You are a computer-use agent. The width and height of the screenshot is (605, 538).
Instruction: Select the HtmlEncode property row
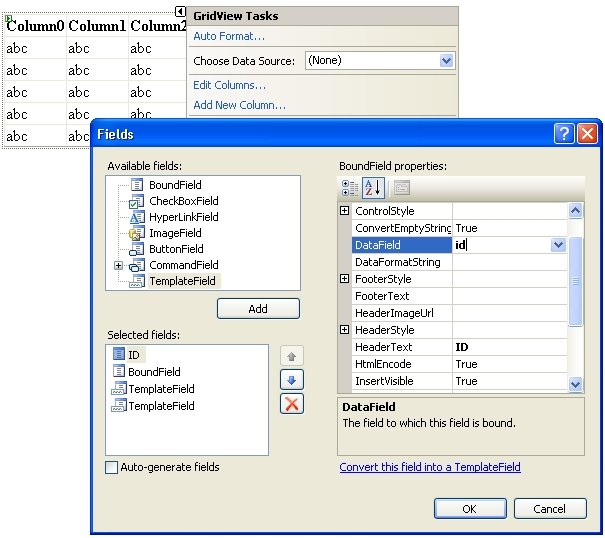(x=460, y=364)
